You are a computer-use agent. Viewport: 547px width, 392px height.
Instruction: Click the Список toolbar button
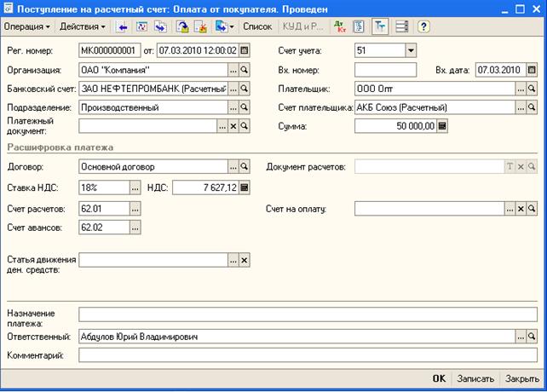click(x=257, y=26)
